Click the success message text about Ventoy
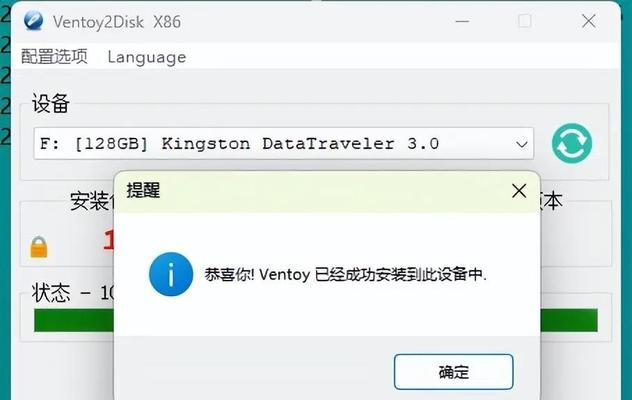The height and width of the screenshot is (400, 632). click(x=345, y=275)
